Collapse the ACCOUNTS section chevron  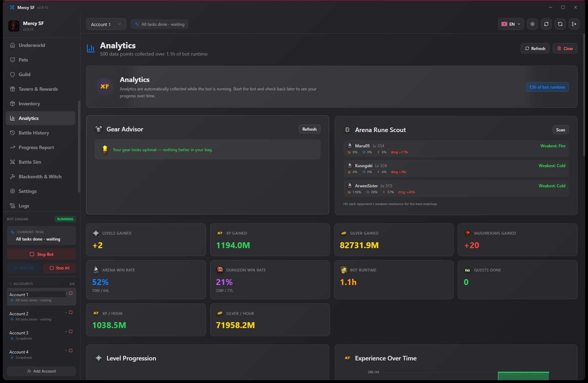click(10, 284)
